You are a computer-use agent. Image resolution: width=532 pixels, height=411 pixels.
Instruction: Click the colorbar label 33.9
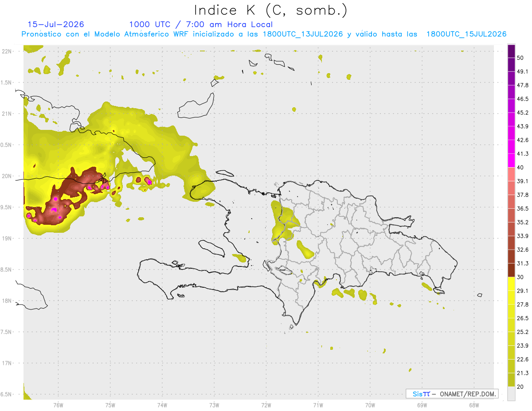click(x=523, y=236)
